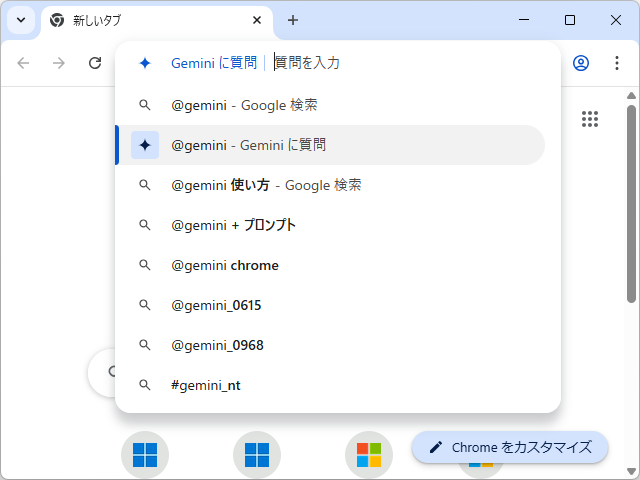Choose the @gemini_0615 suggestion
The height and width of the screenshot is (480, 640).
pyautogui.click(x=331, y=305)
